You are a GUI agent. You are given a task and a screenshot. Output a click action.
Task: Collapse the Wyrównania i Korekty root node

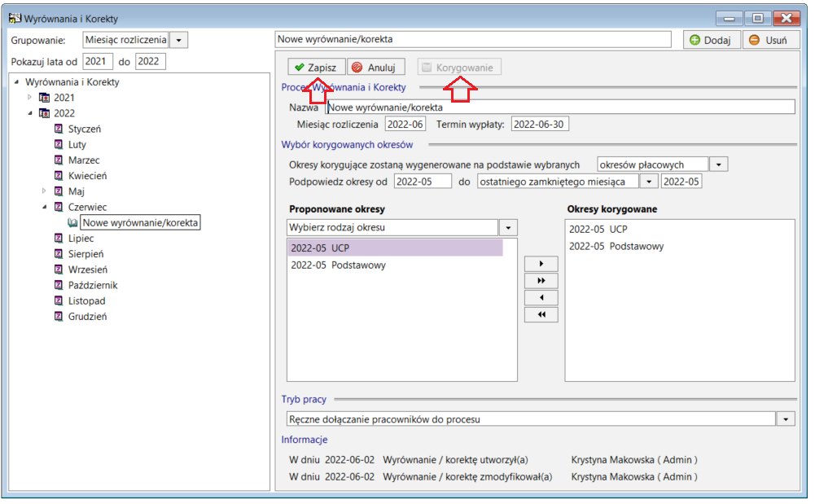pyautogui.click(x=16, y=81)
